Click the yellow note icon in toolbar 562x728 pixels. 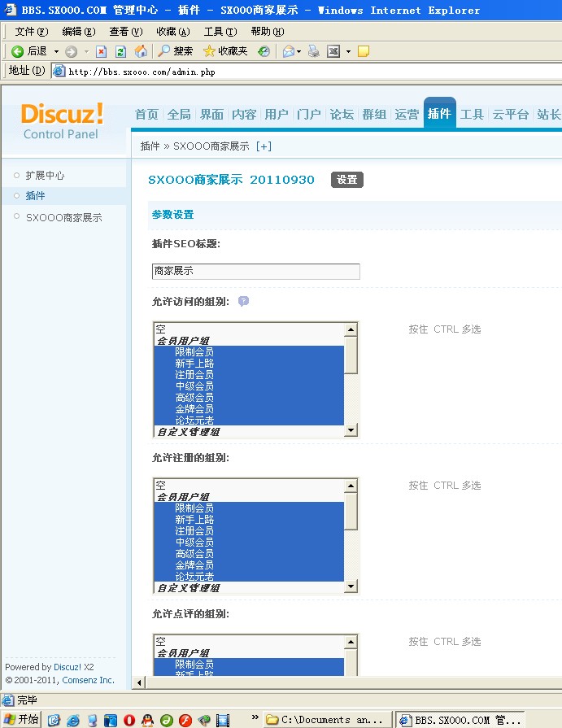[364, 51]
